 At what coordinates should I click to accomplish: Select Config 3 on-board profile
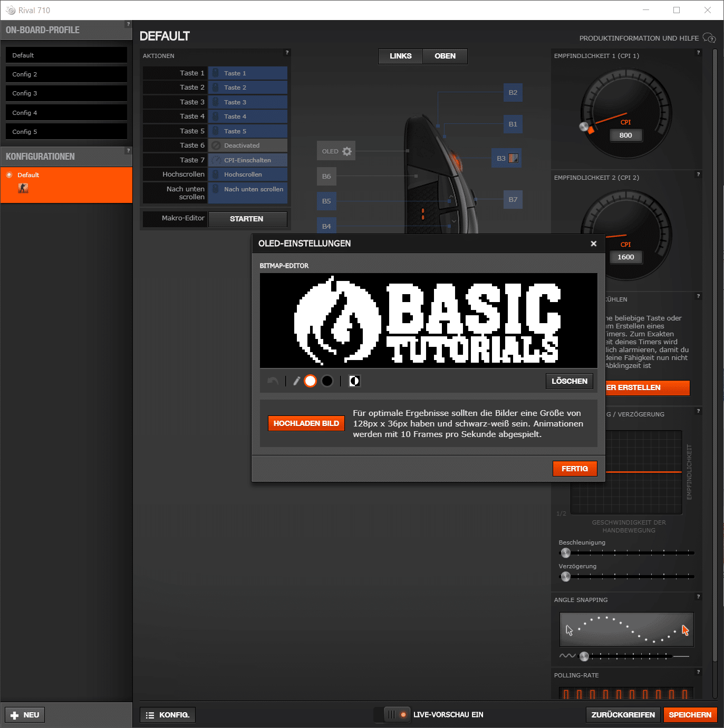(x=66, y=93)
